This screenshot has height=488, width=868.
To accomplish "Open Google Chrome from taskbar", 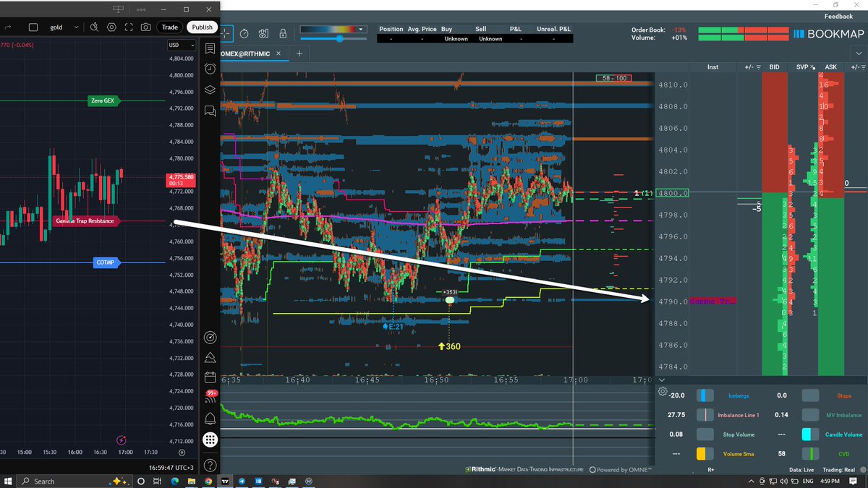I will 208,481.
